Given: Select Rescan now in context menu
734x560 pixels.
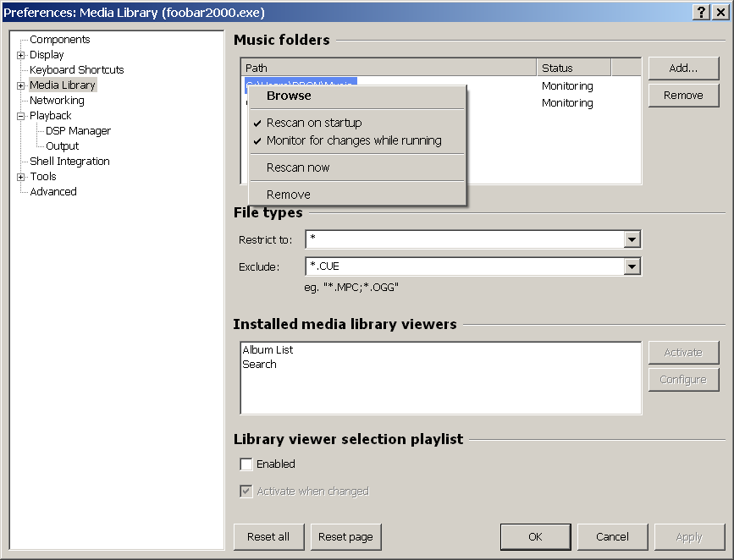Looking at the screenshot, I should click(298, 167).
